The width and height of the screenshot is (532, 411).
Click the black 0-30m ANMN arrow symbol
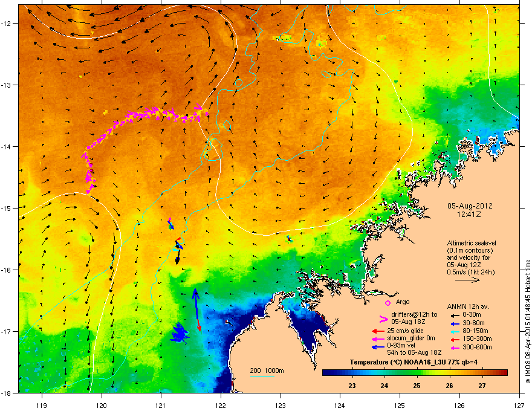tap(454, 315)
